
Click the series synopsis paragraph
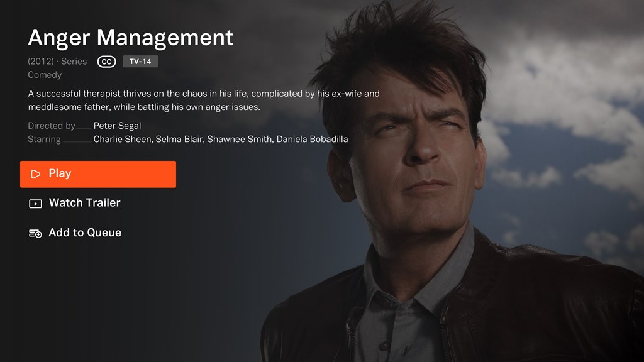[x=204, y=100]
